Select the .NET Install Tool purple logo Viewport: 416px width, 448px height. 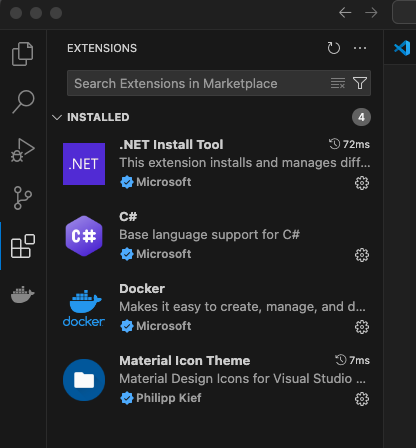[x=84, y=164]
